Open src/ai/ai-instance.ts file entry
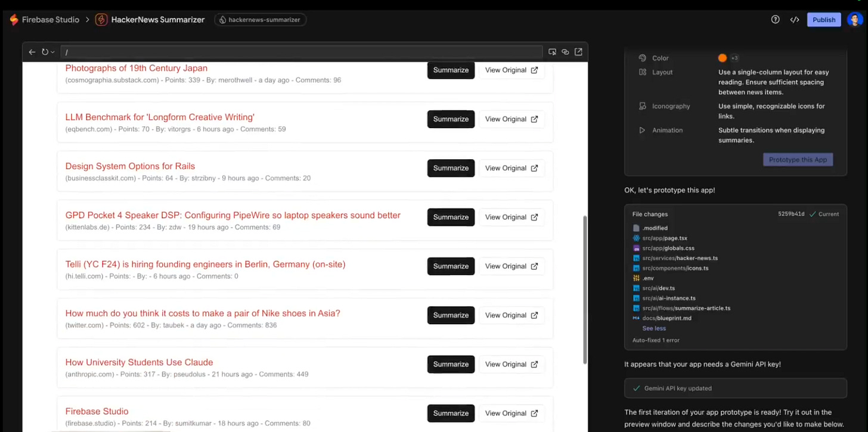868x432 pixels. tap(669, 298)
